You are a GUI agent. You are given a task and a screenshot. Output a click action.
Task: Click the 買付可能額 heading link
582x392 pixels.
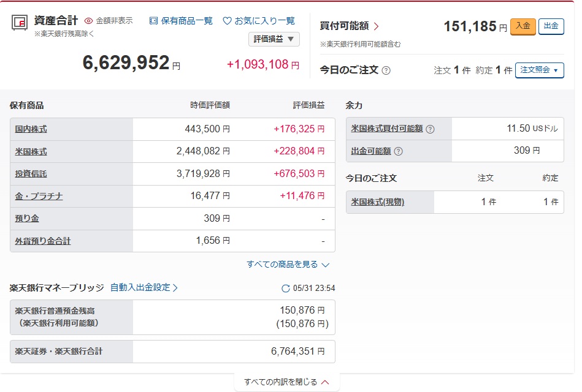pyautogui.click(x=345, y=26)
